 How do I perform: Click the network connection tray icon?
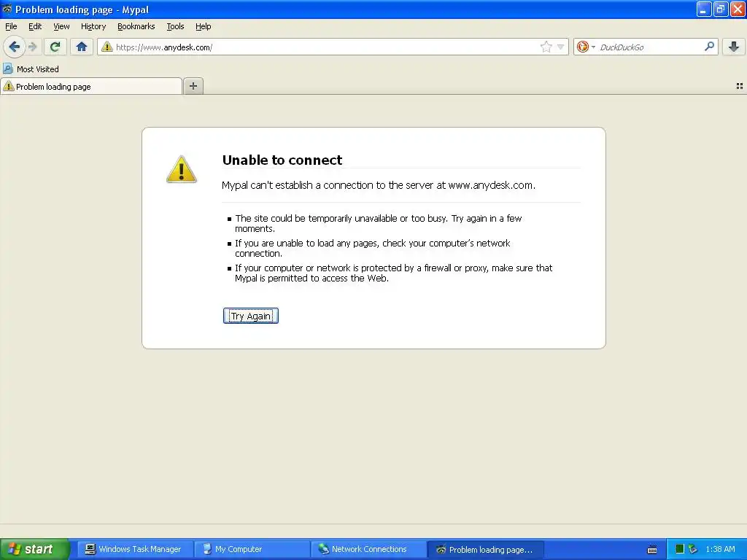(x=693, y=549)
